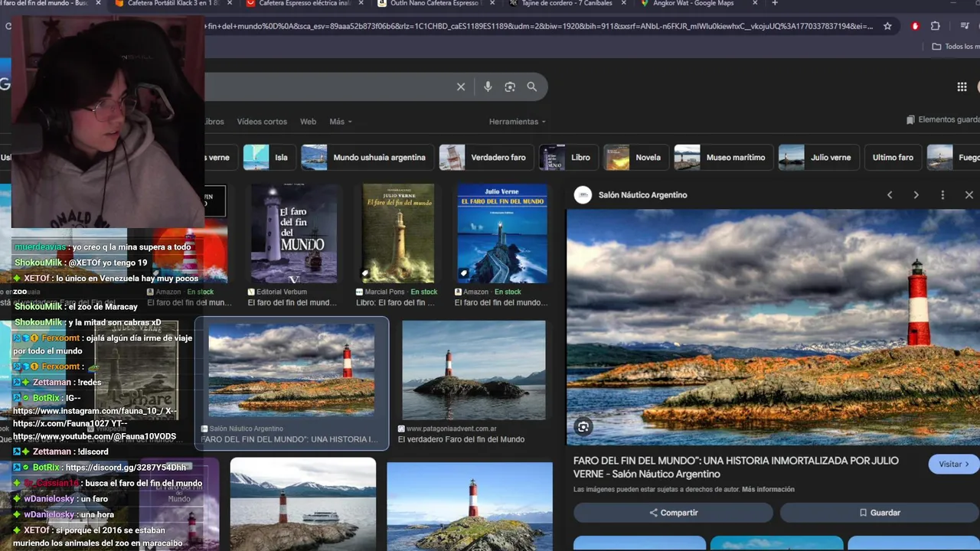Close the Angkor Wat Google Maps tab
The width and height of the screenshot is (980, 551).
755,4
